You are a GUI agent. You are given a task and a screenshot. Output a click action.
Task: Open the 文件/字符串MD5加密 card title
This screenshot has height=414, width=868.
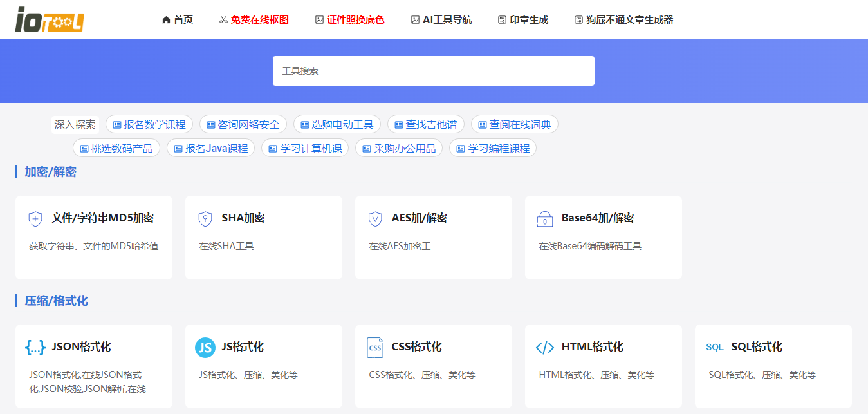point(103,218)
